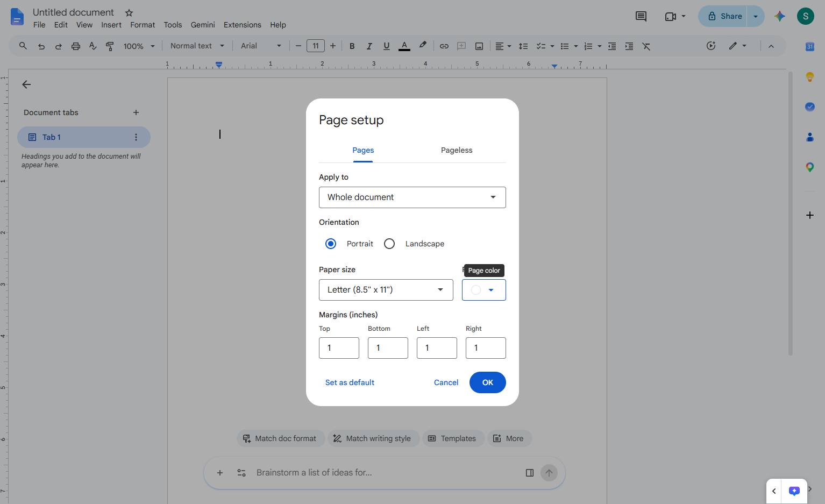Click the Top margin input field

(339, 348)
